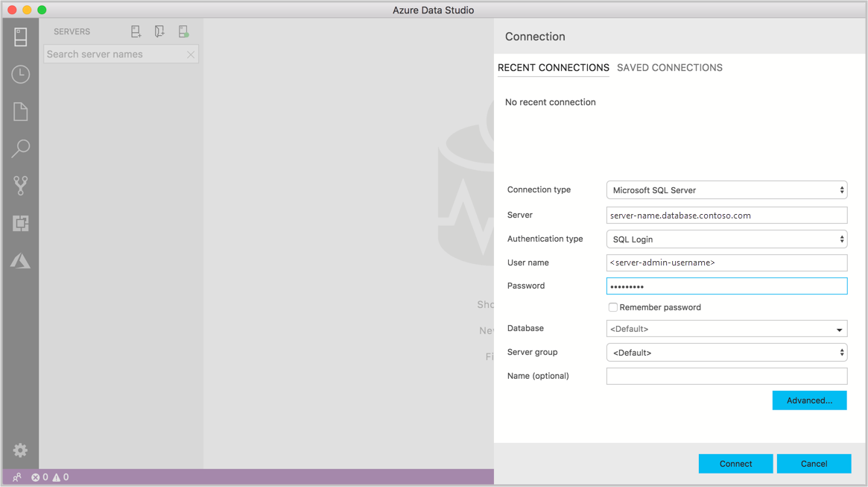Open the Azure view in the activity bar
The width and height of the screenshot is (868, 487).
point(20,260)
